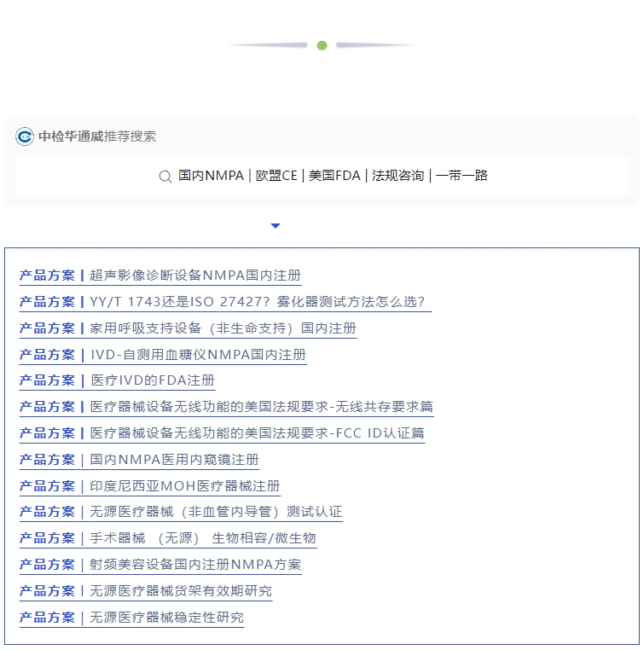Viewport: 644px width, 650px height.
Task: Click the magnifier search icon
Action: click(x=165, y=177)
